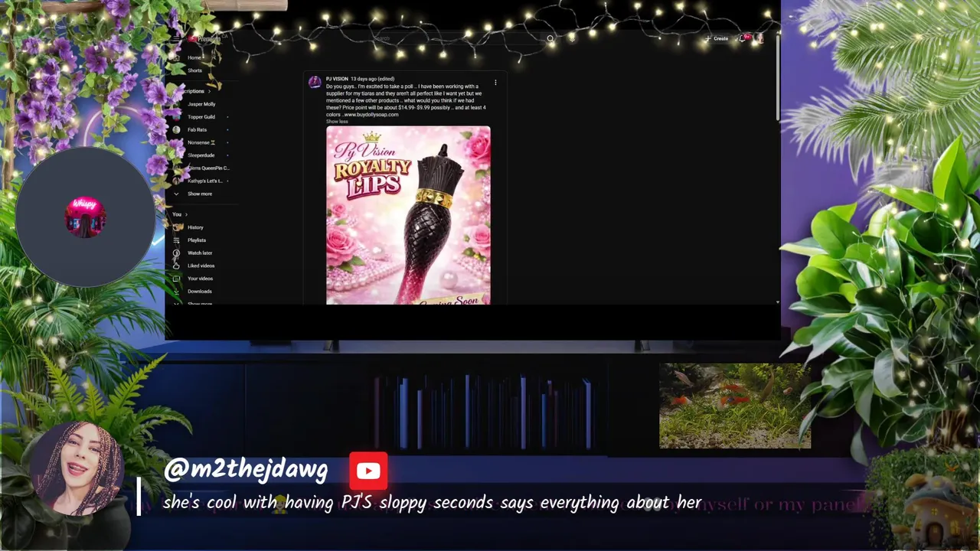Open the Jasper Molly subscription
The height and width of the screenshot is (551, 980).
point(201,104)
